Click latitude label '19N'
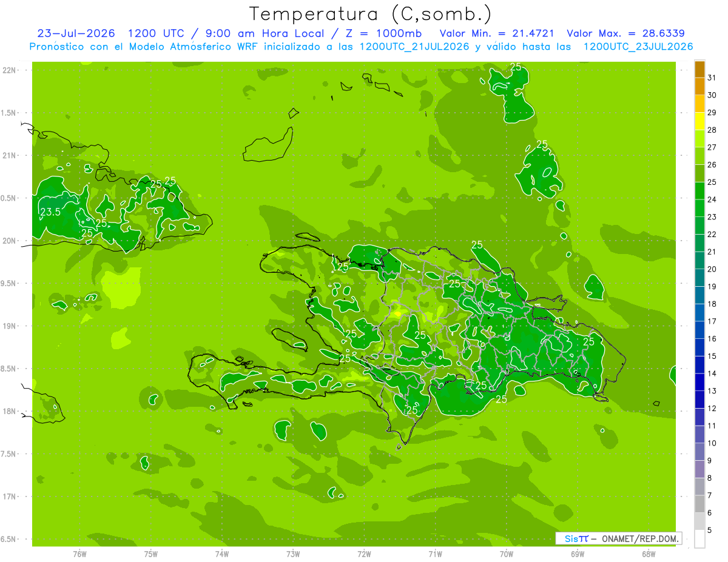This screenshot has height=562, width=728. [x=9, y=326]
